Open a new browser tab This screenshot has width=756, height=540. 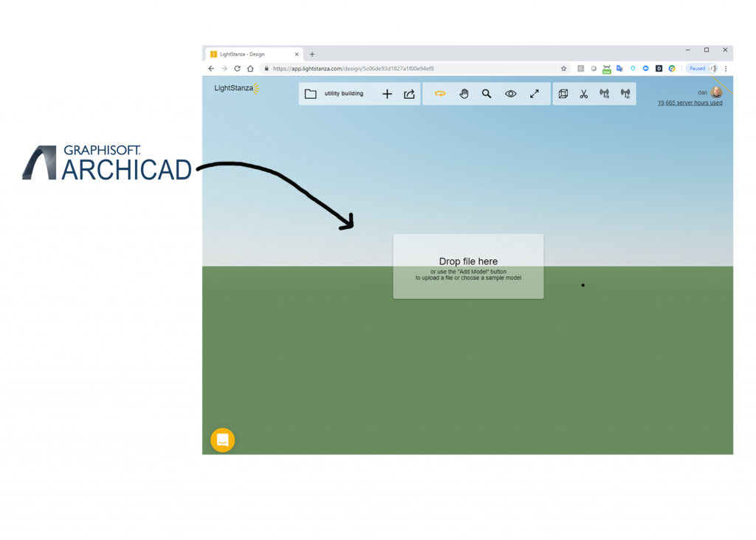point(312,54)
